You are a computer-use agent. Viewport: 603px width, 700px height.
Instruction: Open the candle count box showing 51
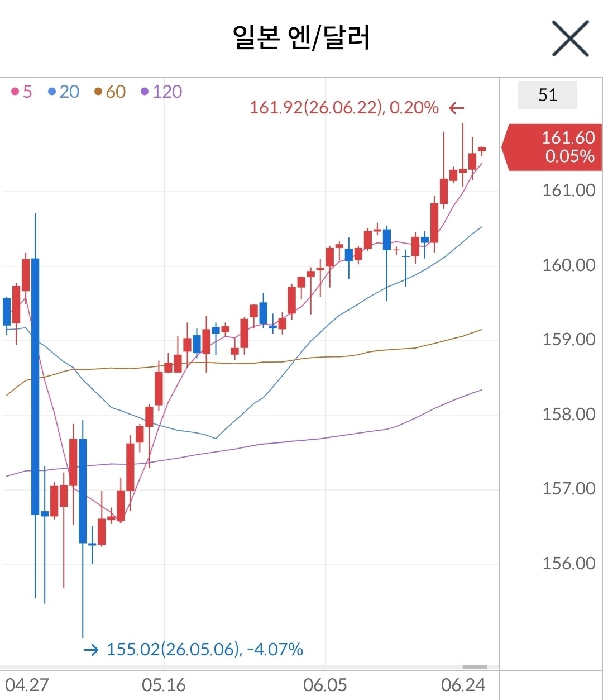point(548,95)
